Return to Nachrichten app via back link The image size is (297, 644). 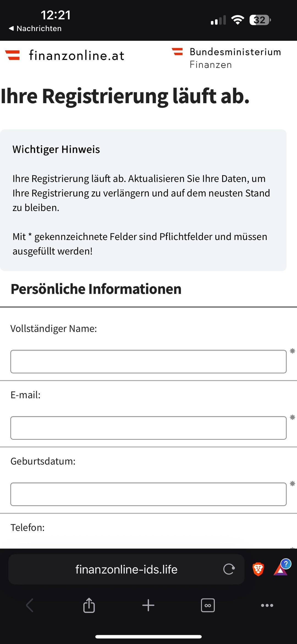click(x=35, y=28)
